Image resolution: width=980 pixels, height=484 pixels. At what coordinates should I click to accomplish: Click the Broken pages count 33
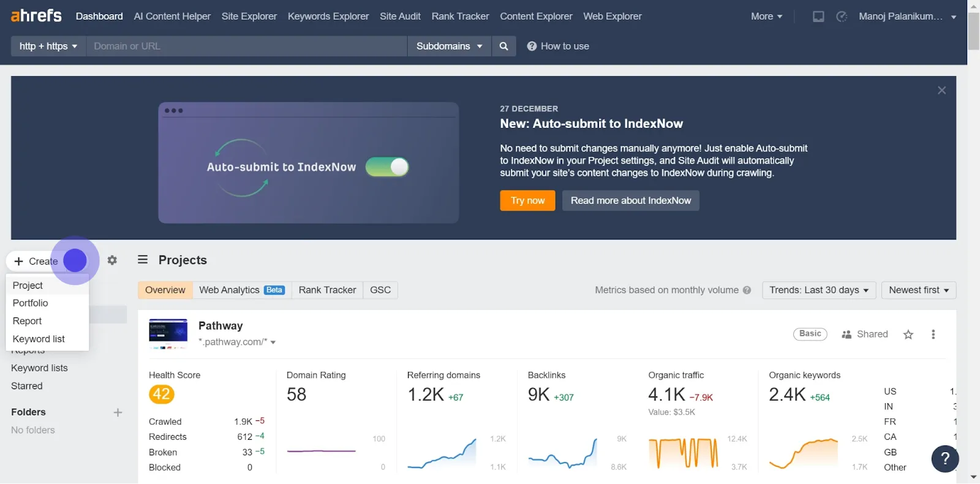(x=247, y=452)
